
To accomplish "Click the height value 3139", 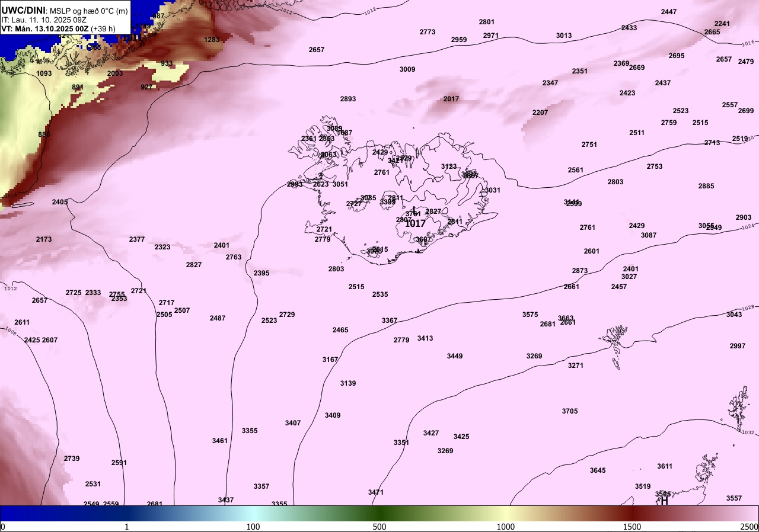I will (x=348, y=383).
